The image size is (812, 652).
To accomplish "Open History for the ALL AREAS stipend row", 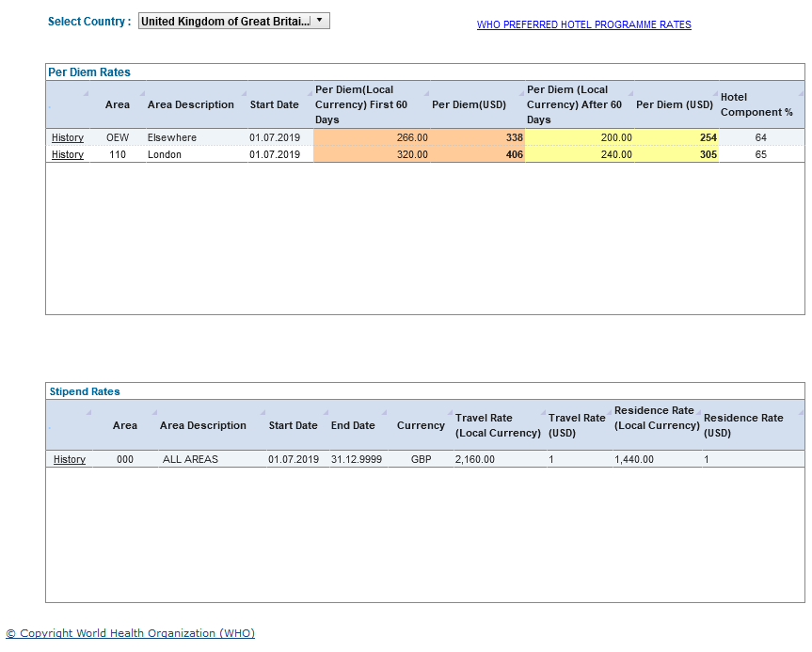I will [70, 459].
